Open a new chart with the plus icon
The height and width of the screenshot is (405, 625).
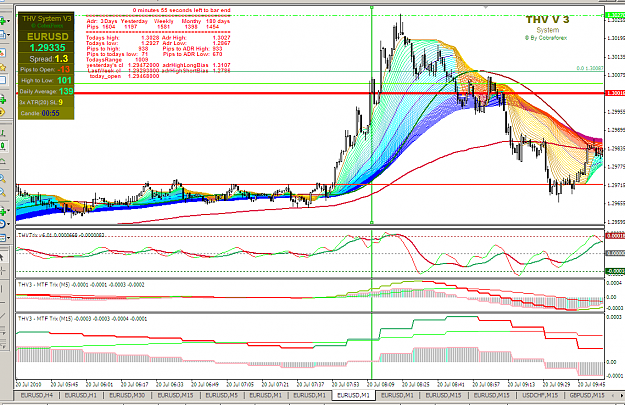click(x=2, y=21)
